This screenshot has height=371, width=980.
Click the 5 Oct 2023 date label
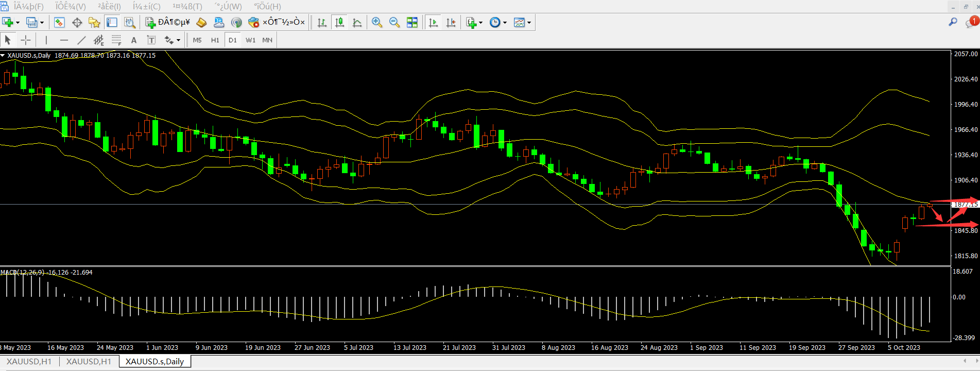904,348
